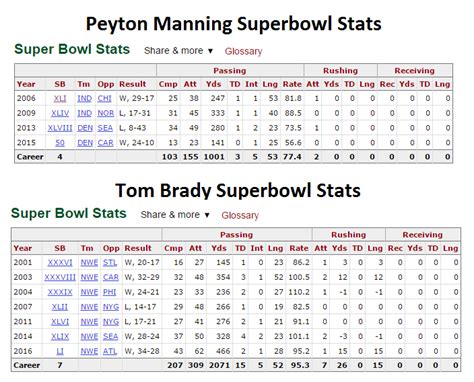This screenshot has width=474, height=382.
Task: Open Share & more dropdown in Manning section
Action: coord(178,51)
